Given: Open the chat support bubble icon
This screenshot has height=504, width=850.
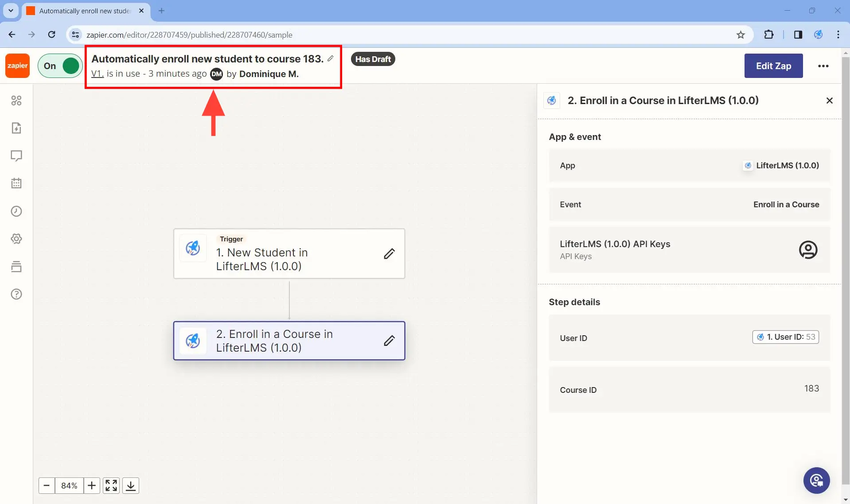Looking at the screenshot, I should [x=816, y=481].
